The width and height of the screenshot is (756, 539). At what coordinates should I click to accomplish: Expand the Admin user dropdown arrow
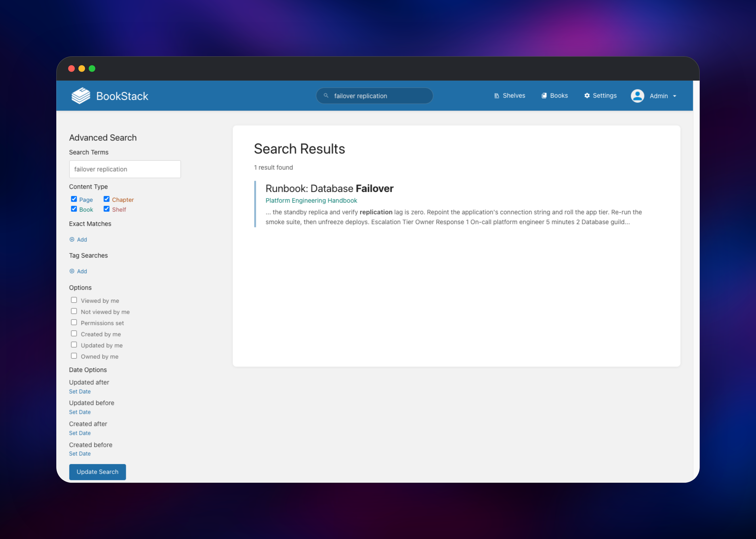674,96
